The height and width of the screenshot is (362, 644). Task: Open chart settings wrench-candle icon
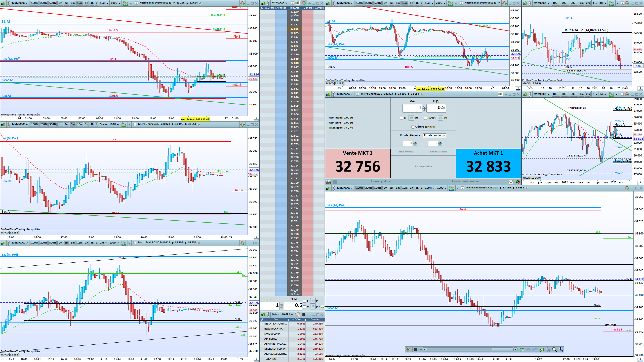(542, 349)
